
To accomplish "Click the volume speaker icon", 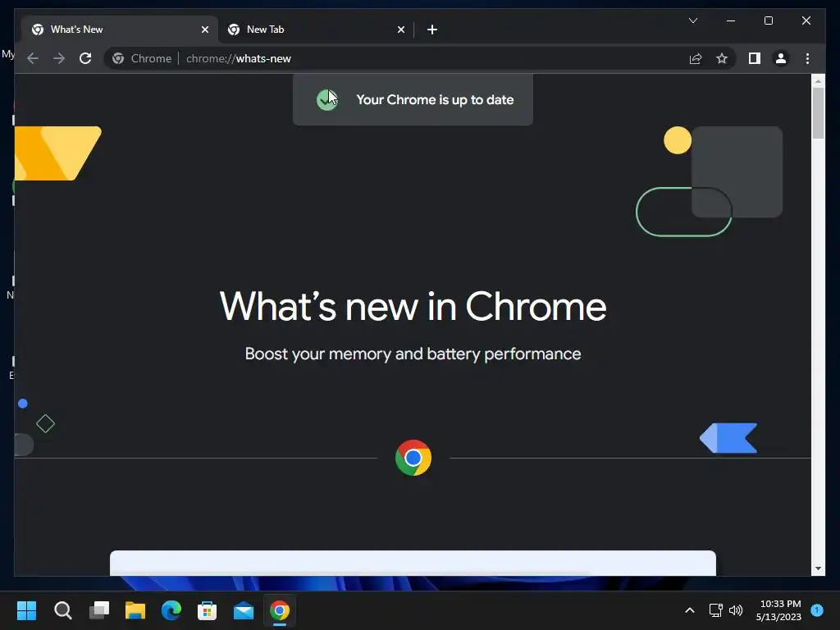I will (x=736, y=610).
